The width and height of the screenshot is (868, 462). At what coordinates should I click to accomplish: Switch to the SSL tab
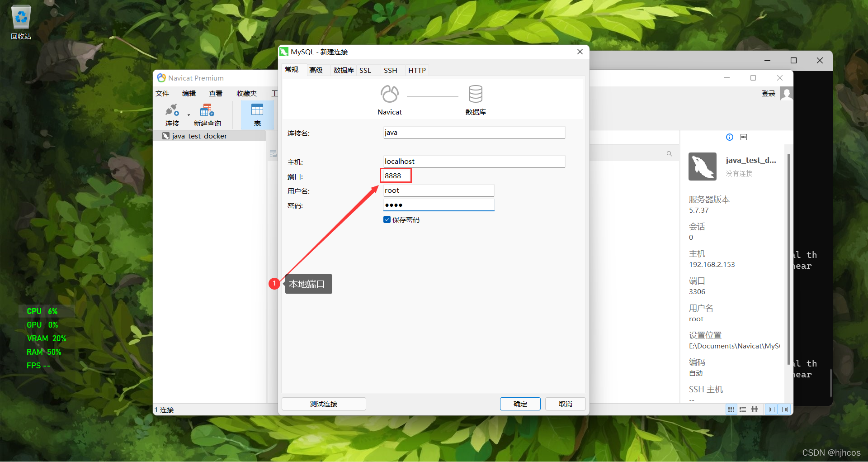(x=365, y=70)
